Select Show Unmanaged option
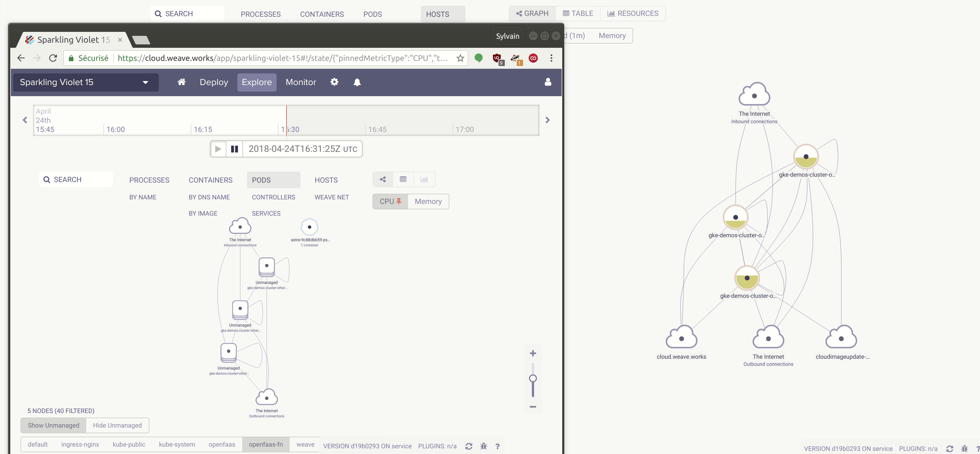 (x=53, y=425)
